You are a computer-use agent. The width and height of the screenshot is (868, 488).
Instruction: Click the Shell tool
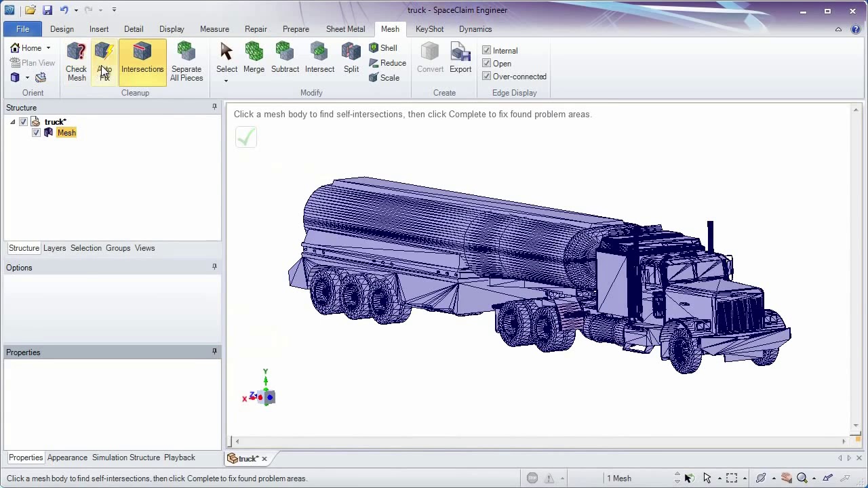click(x=383, y=48)
